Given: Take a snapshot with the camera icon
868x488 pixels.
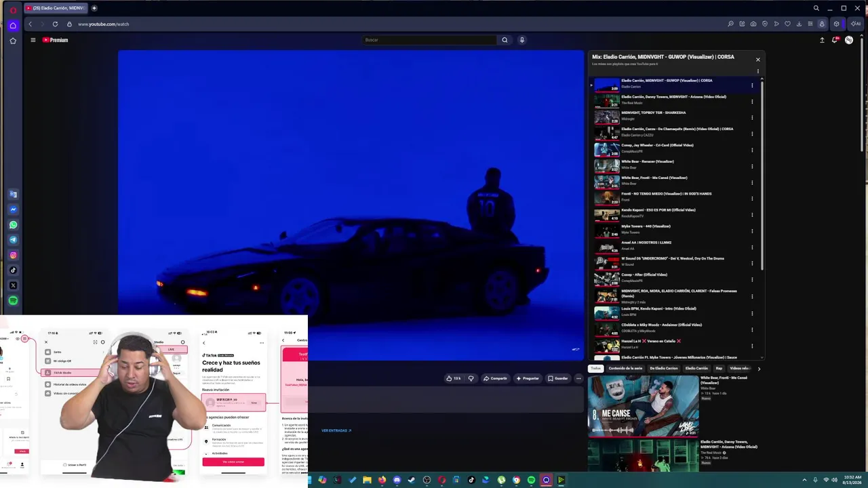Looking at the screenshot, I should coord(753,24).
